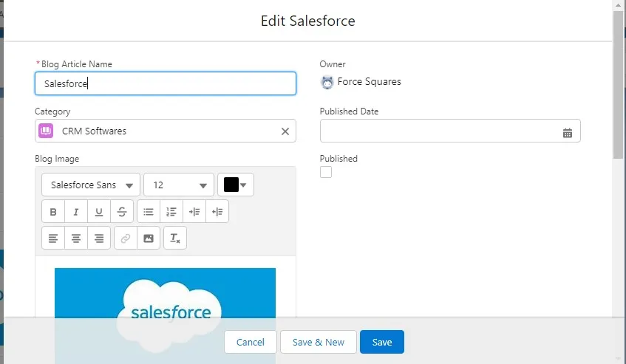The height and width of the screenshot is (364, 626).
Task: Click the CRM Softwares category record icon
Action: click(46, 131)
